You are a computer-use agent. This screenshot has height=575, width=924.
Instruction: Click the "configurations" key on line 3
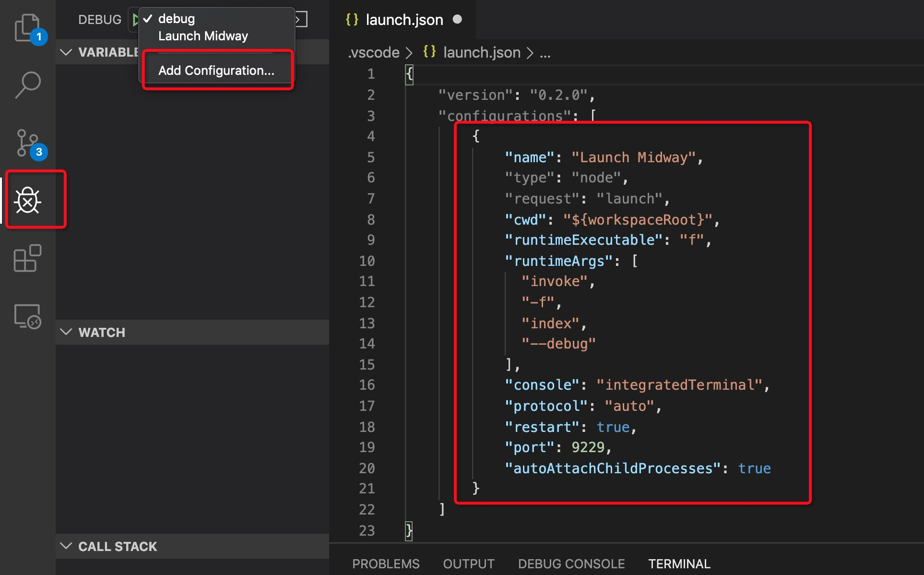[x=505, y=116]
